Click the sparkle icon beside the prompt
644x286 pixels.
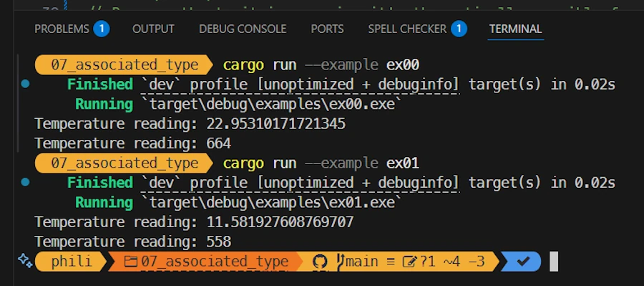(x=25, y=261)
